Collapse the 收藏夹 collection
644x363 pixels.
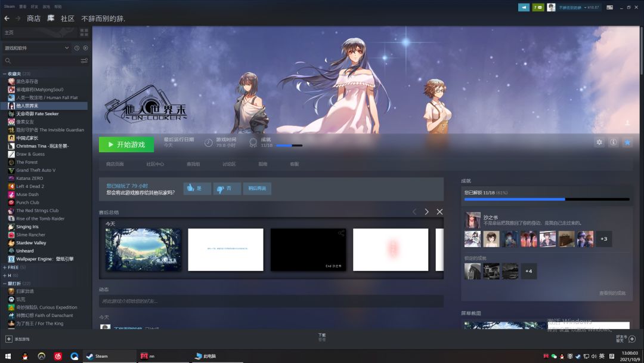(x=5, y=74)
